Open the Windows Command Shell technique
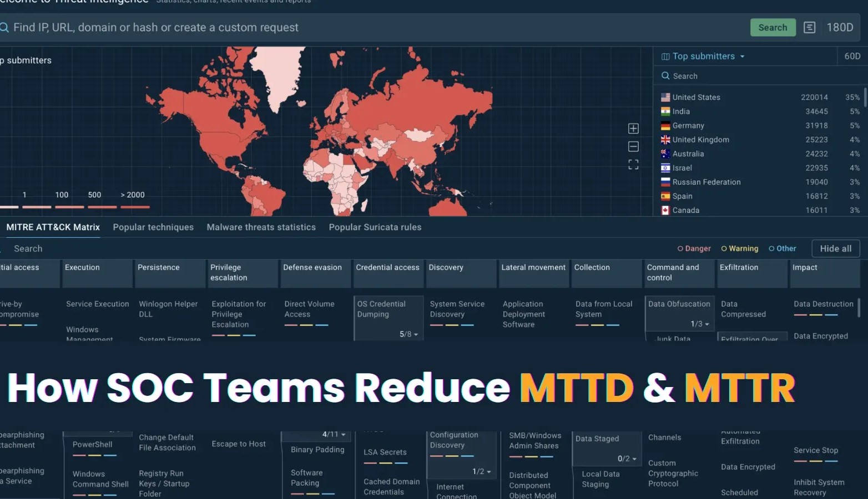The width and height of the screenshot is (868, 499). (x=100, y=479)
